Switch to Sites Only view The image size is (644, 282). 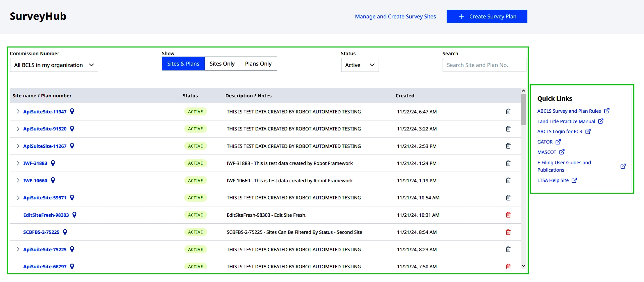click(222, 64)
